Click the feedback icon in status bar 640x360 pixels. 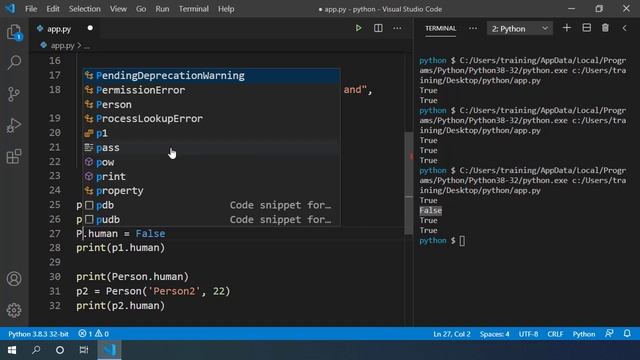609,333
